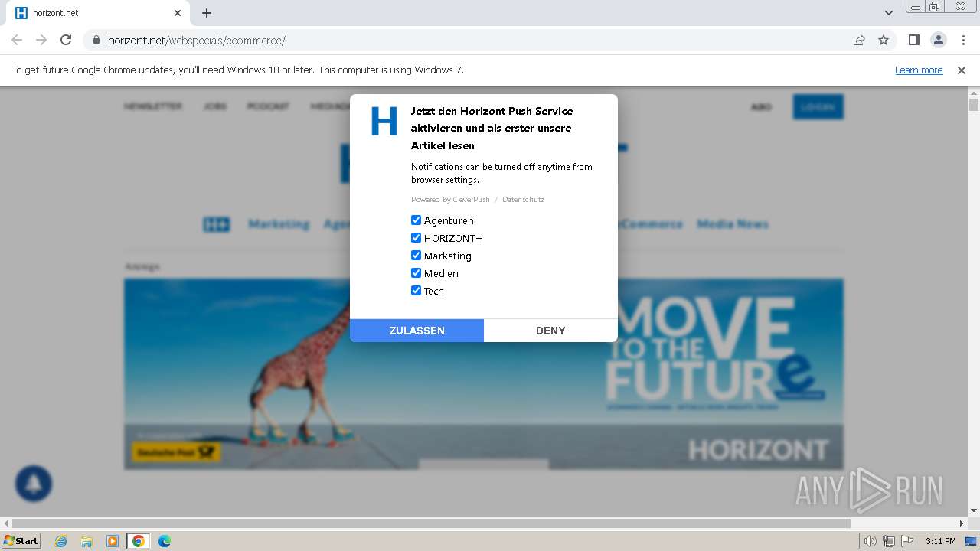Click the scroll down arrow

(x=974, y=510)
